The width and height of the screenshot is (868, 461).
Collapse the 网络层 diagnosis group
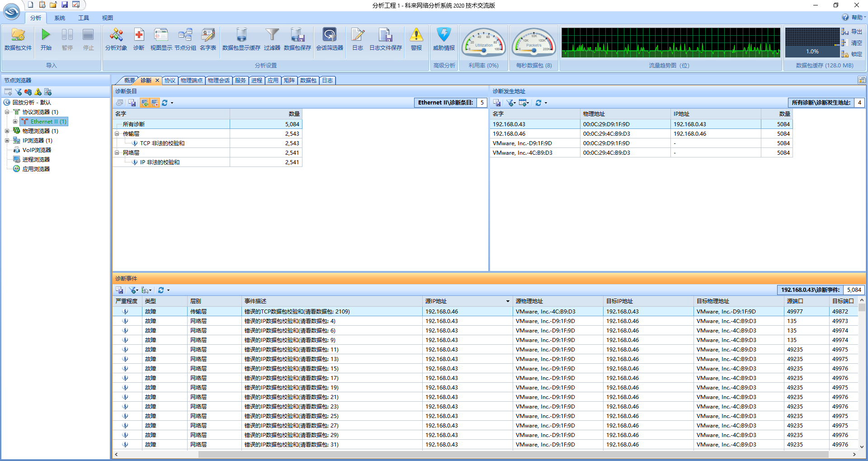pos(117,152)
